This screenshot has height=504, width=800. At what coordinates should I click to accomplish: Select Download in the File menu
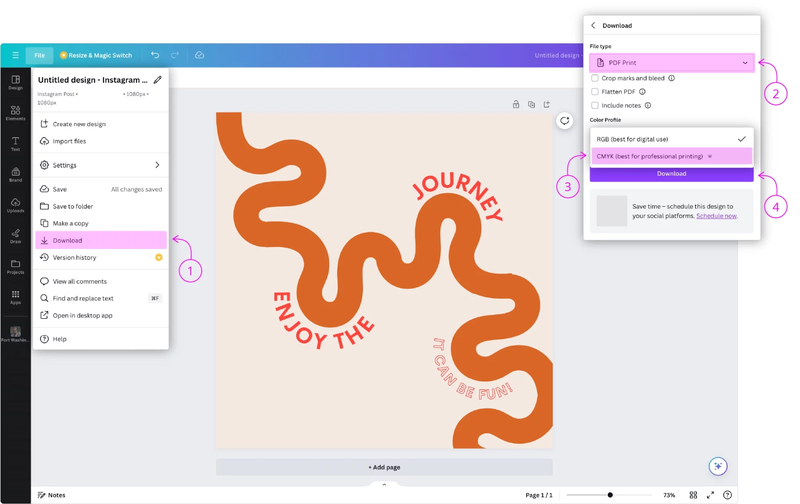(101, 240)
